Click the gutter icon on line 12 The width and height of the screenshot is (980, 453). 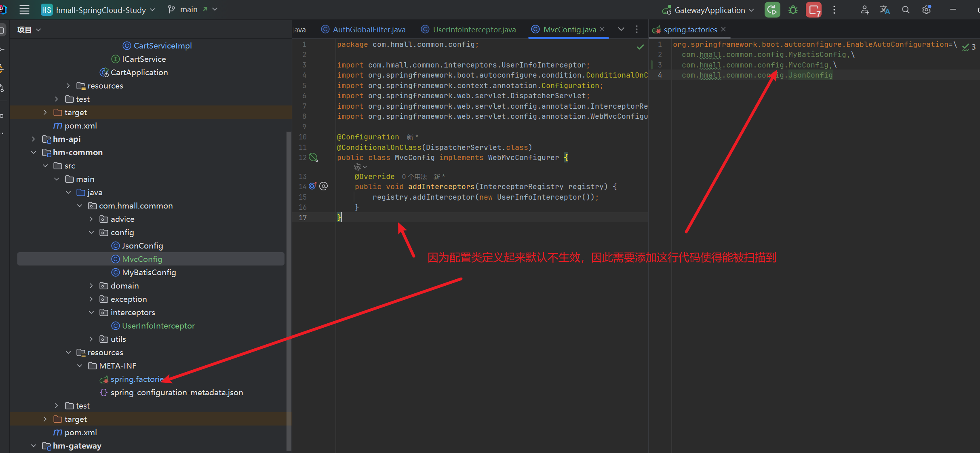coord(314,157)
